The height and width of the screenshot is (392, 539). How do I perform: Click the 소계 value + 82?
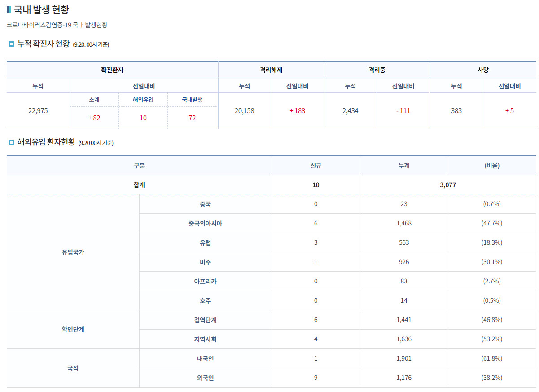point(94,118)
